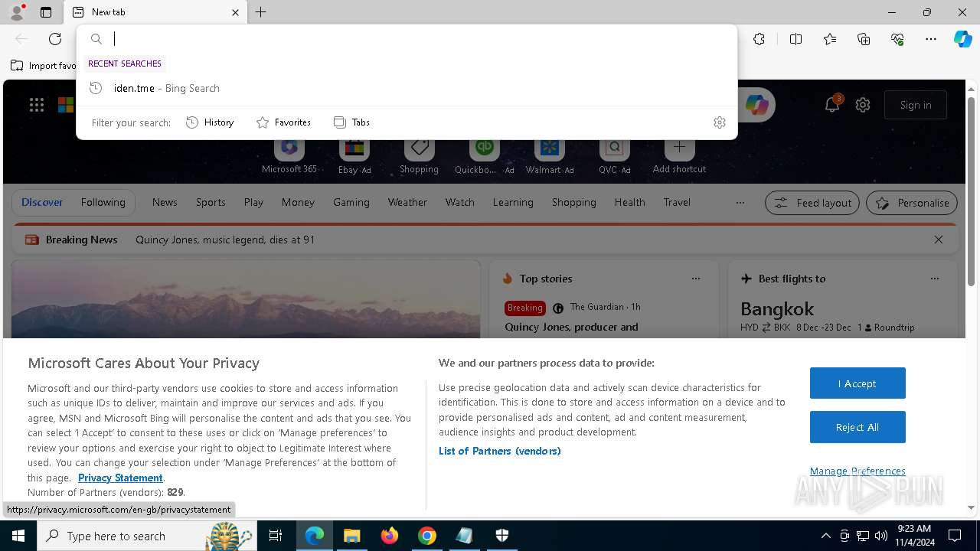This screenshot has width=980, height=551.
Task: Open more options for Top stories
Action: (x=696, y=279)
